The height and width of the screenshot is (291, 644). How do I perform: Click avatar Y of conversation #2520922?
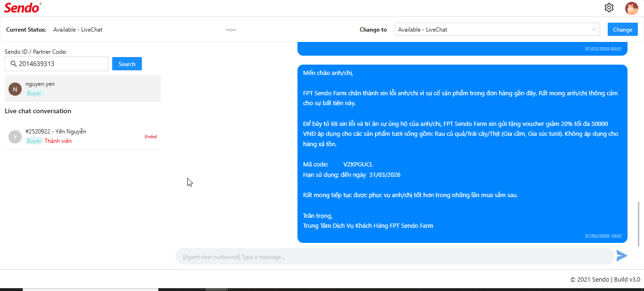15,136
